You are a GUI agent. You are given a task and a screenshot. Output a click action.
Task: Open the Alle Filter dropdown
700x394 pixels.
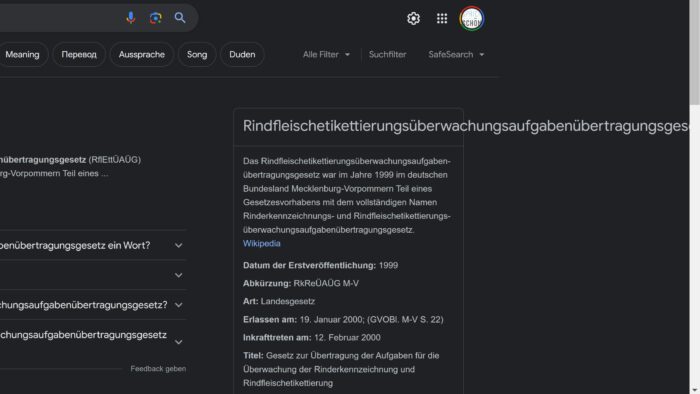click(326, 54)
